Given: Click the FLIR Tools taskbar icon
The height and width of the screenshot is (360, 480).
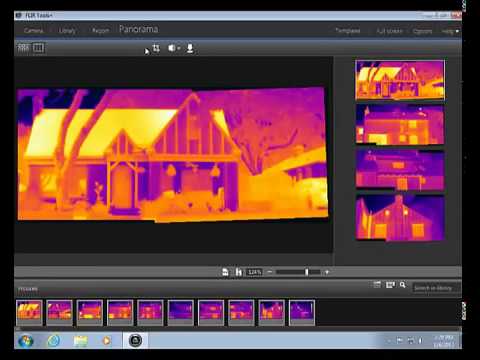Looking at the screenshot, I should pos(135,341).
